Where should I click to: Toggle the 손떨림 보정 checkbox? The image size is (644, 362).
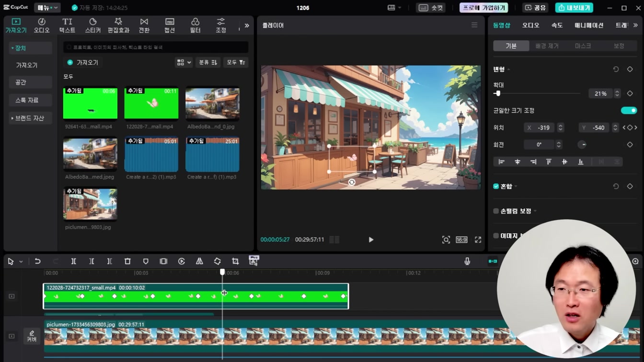pos(496,211)
